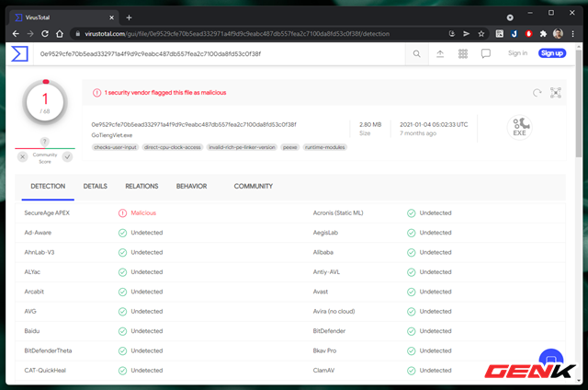Click the Acronis (Static ML) vendor name
The width and height of the screenshot is (588, 390).
pyautogui.click(x=338, y=212)
